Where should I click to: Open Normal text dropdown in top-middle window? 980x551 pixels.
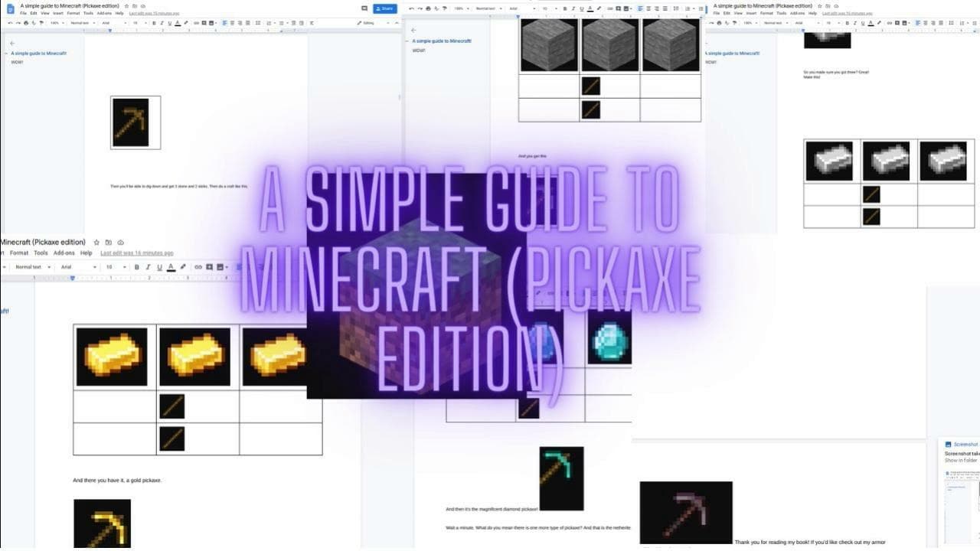(x=489, y=8)
